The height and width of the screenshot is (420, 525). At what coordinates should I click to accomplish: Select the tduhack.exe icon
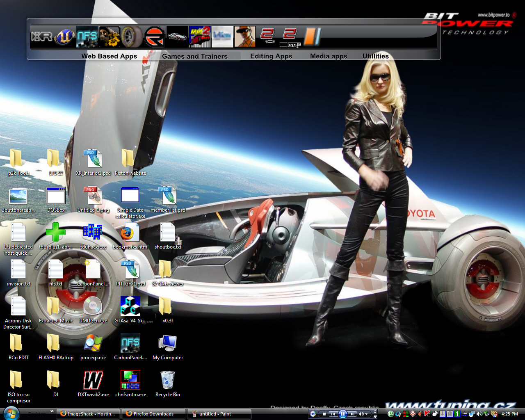click(93, 236)
